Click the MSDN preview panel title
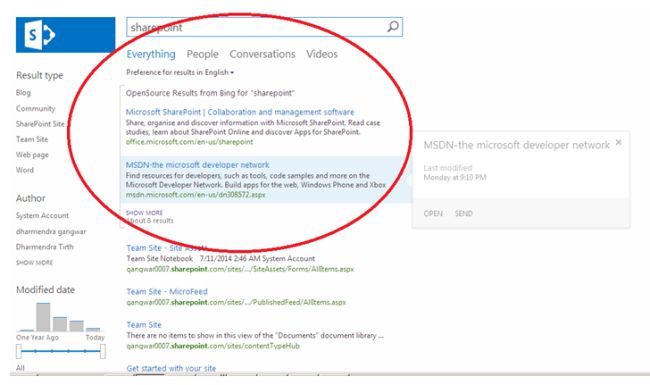The width and height of the screenshot is (650, 385). (x=517, y=145)
